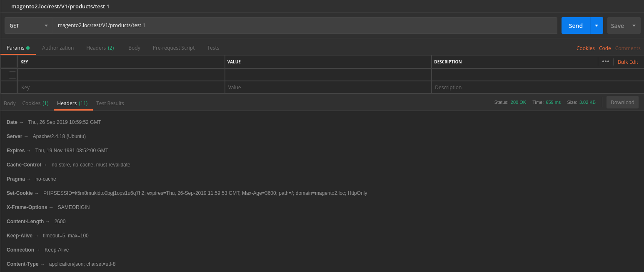Image resolution: width=644 pixels, height=272 pixels.
Task: Download the response
Action: click(x=622, y=102)
